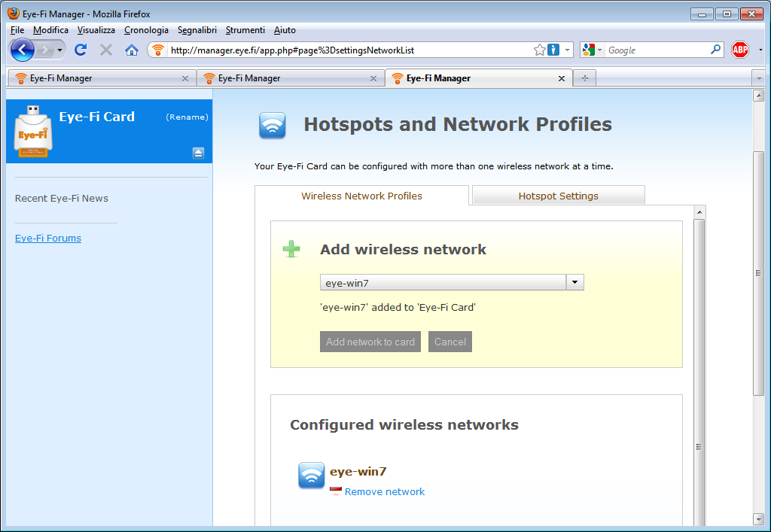Click the Remove network link
Viewport: 771px width, 532px height.
tap(385, 491)
